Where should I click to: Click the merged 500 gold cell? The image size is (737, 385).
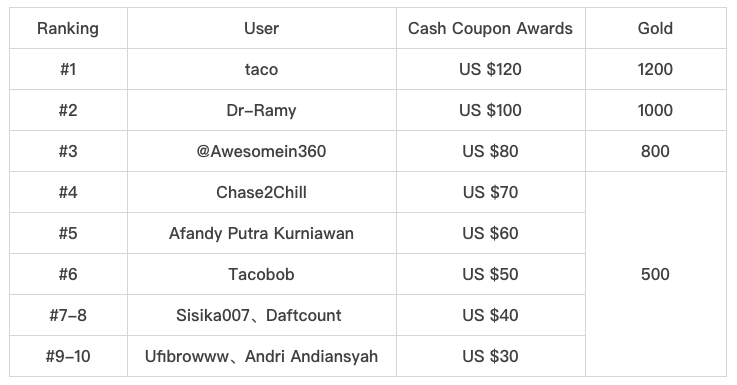pos(655,274)
